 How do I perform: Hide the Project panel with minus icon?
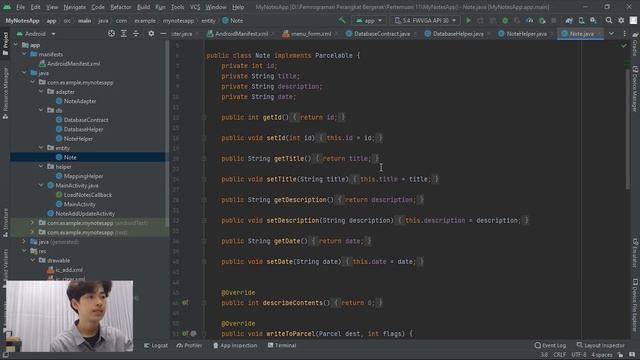(163, 33)
